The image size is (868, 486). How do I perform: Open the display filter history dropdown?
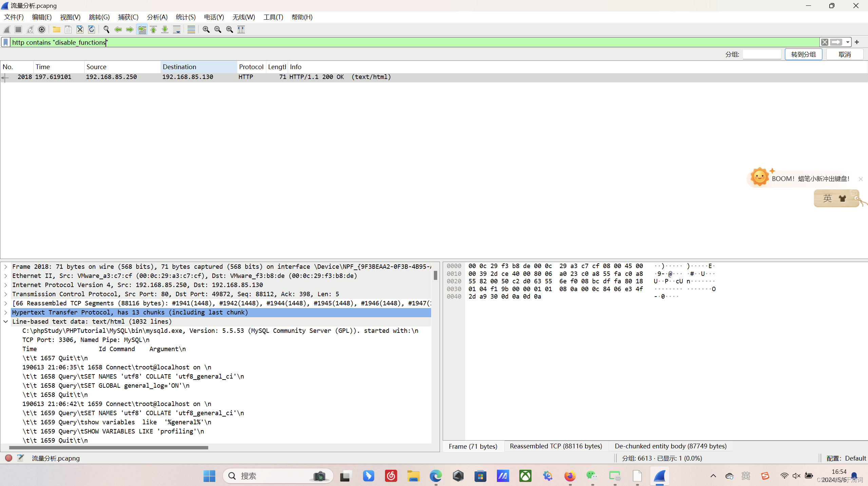pyautogui.click(x=847, y=42)
